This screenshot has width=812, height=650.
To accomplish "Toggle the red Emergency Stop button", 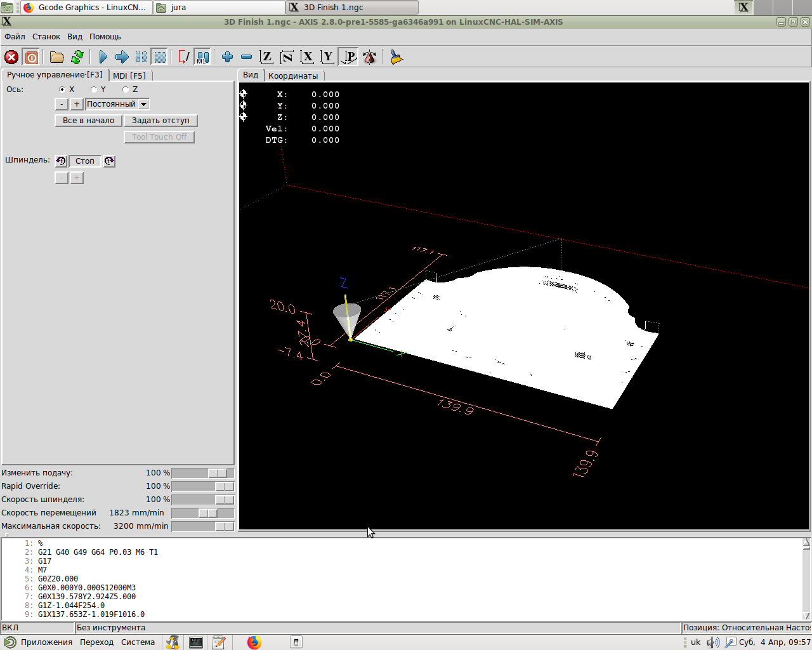I will click(11, 57).
